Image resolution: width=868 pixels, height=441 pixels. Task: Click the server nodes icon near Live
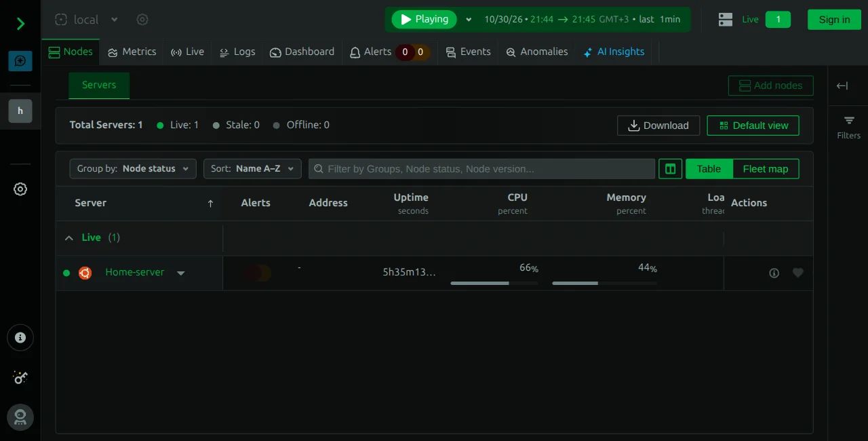(x=726, y=20)
